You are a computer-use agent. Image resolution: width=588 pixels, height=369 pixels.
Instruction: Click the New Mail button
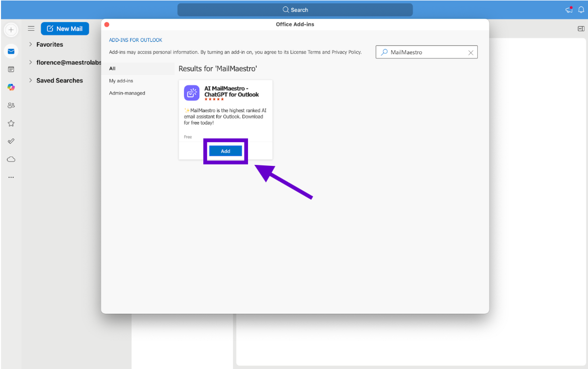[65, 29]
